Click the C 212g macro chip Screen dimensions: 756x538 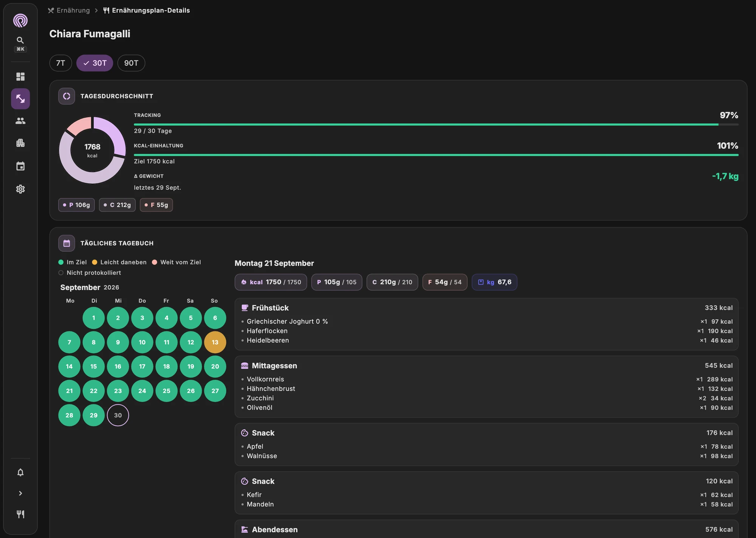coord(117,205)
